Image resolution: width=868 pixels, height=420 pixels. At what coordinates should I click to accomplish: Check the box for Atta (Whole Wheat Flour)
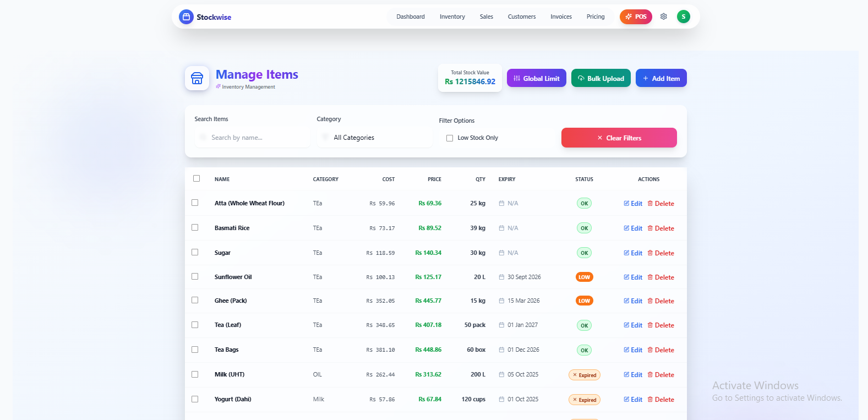click(x=195, y=203)
